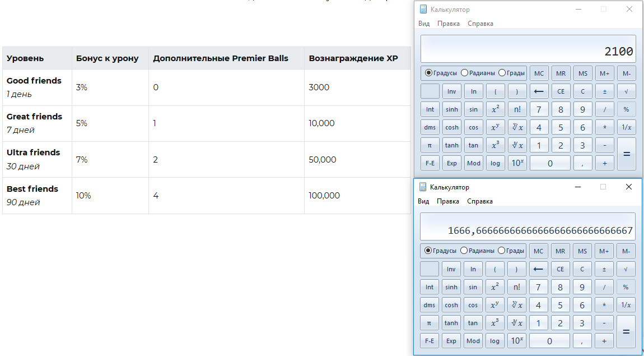Click Калькулятор app icon in top window title
Viewport: 644px width, 356px height.
[x=423, y=10]
